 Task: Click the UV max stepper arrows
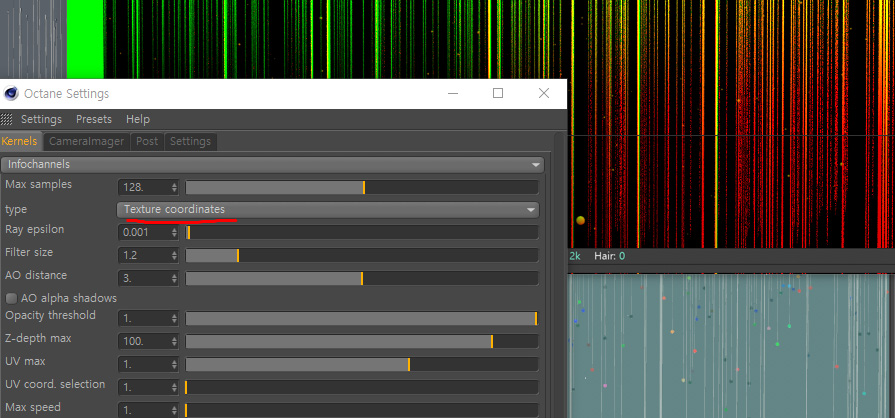(x=174, y=364)
